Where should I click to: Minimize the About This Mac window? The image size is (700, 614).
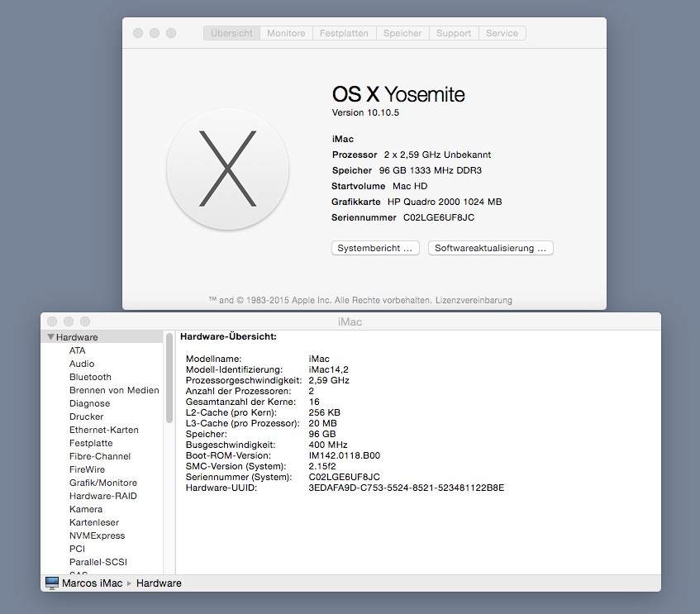[155, 33]
